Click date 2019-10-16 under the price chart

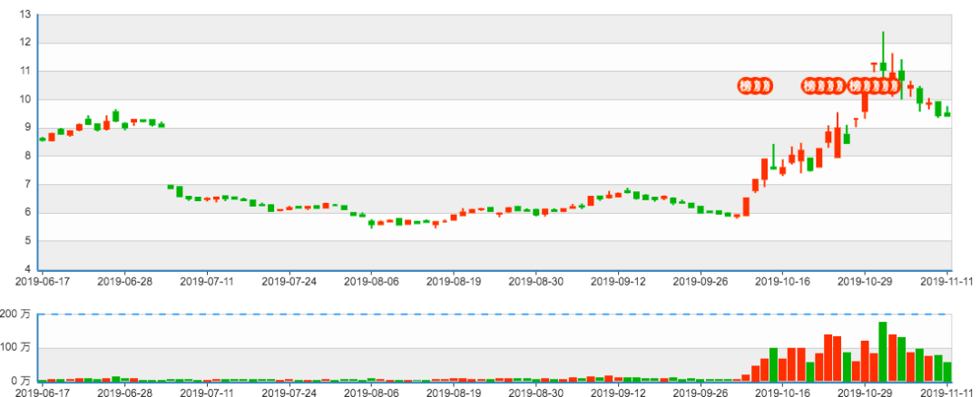pyautogui.click(x=782, y=282)
